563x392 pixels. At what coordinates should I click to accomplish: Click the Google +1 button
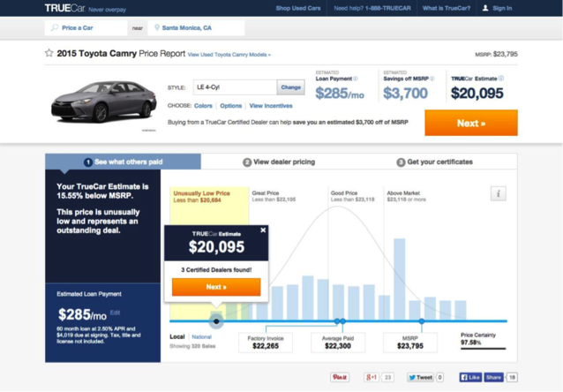pyautogui.click(x=372, y=377)
